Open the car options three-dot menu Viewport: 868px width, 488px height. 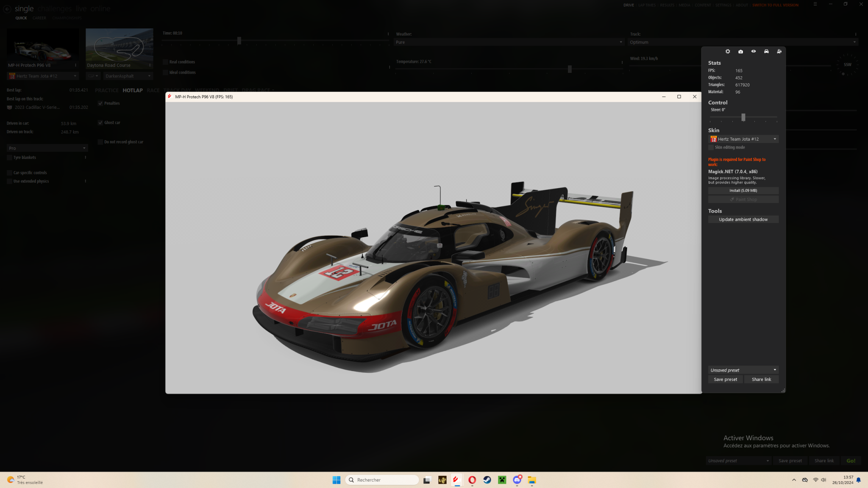[x=75, y=65]
